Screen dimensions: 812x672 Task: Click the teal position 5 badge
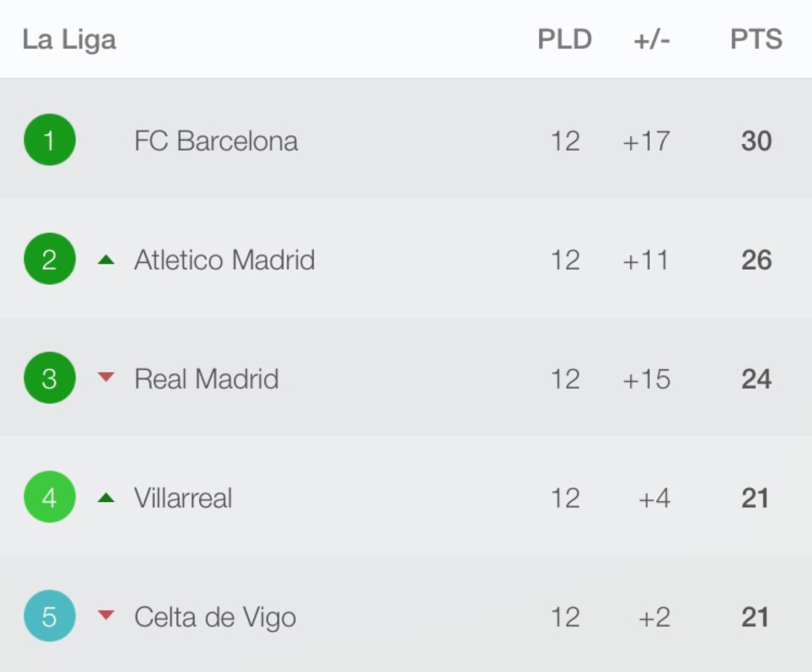click(49, 616)
